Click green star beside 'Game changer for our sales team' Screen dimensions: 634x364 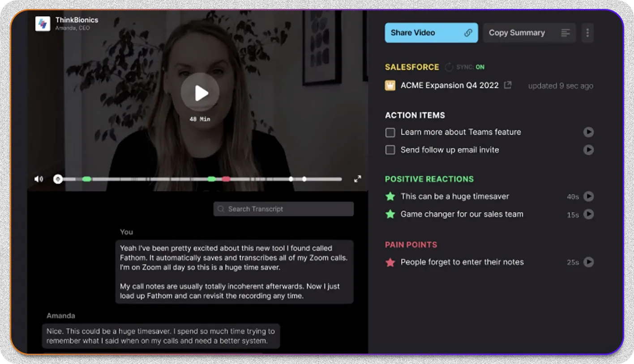(x=390, y=214)
